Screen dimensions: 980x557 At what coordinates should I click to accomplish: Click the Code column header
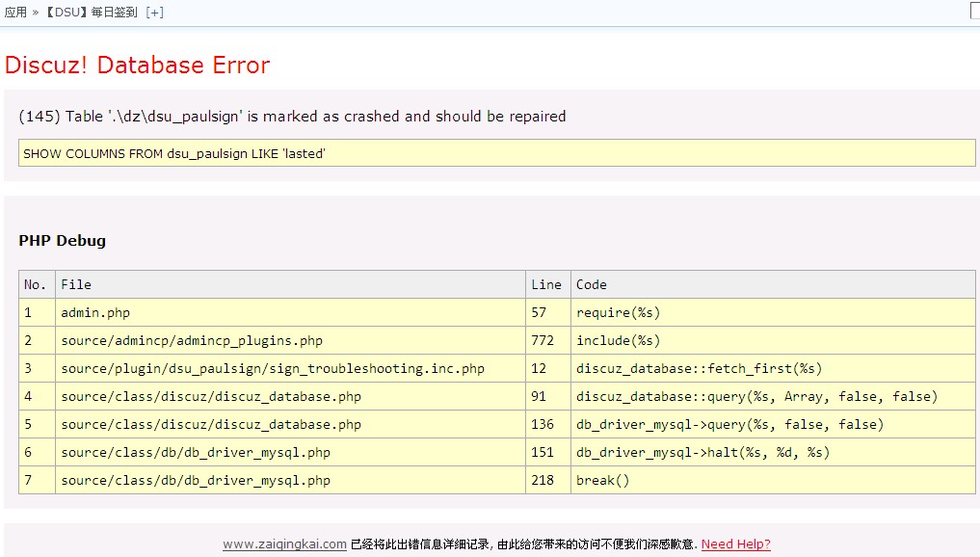click(773, 284)
